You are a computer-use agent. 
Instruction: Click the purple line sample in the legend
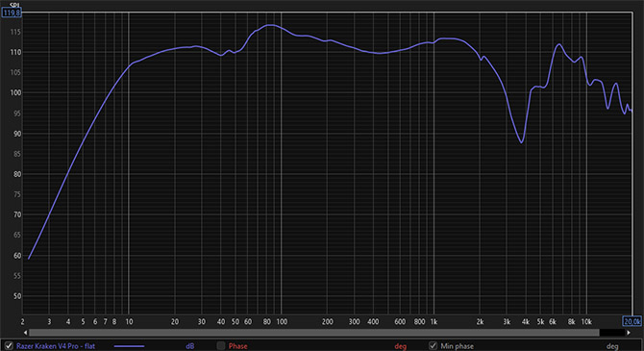point(129,346)
